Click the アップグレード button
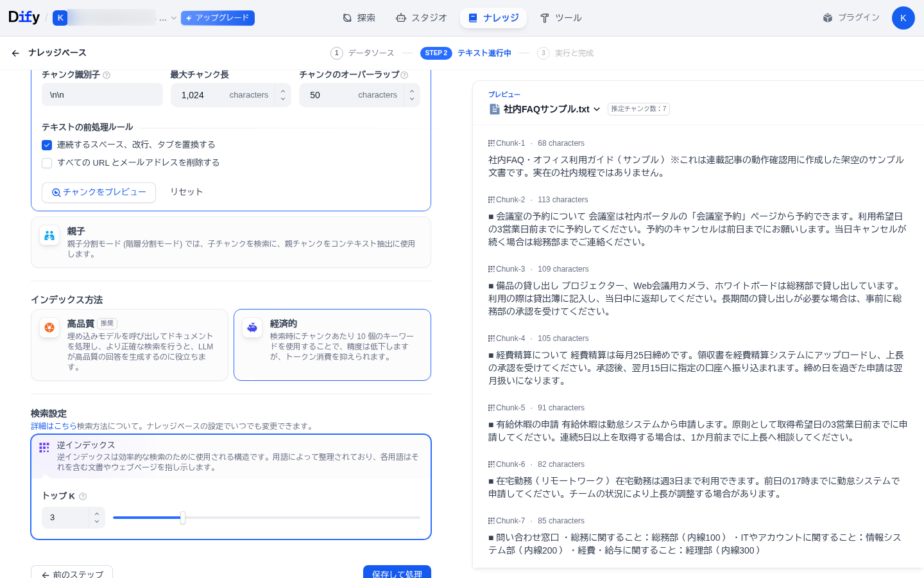This screenshot has height=578, width=924. point(218,18)
